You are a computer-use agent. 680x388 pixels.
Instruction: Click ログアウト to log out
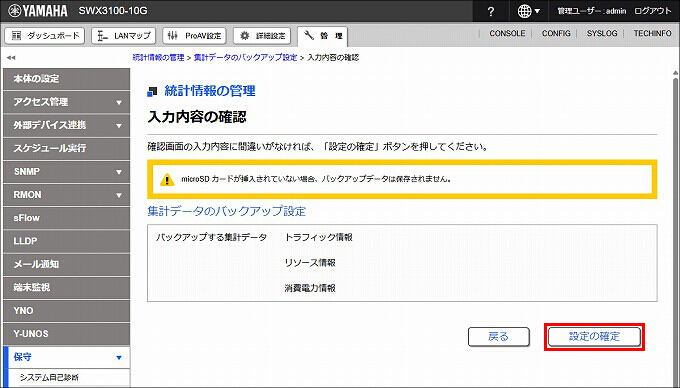click(x=652, y=11)
